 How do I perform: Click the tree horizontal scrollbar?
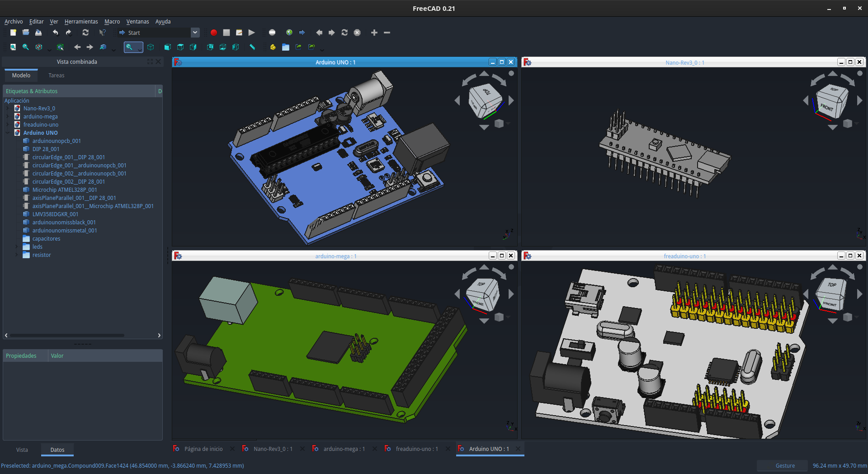[x=68, y=335]
